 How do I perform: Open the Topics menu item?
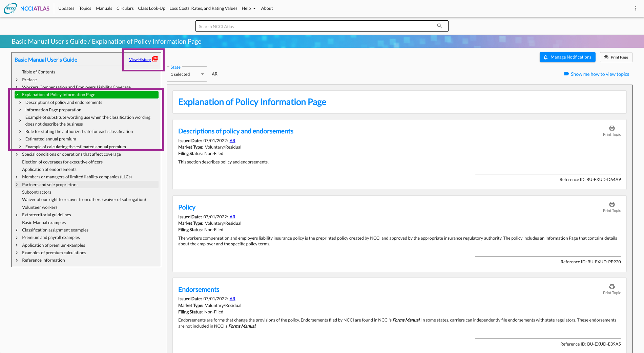pos(85,8)
